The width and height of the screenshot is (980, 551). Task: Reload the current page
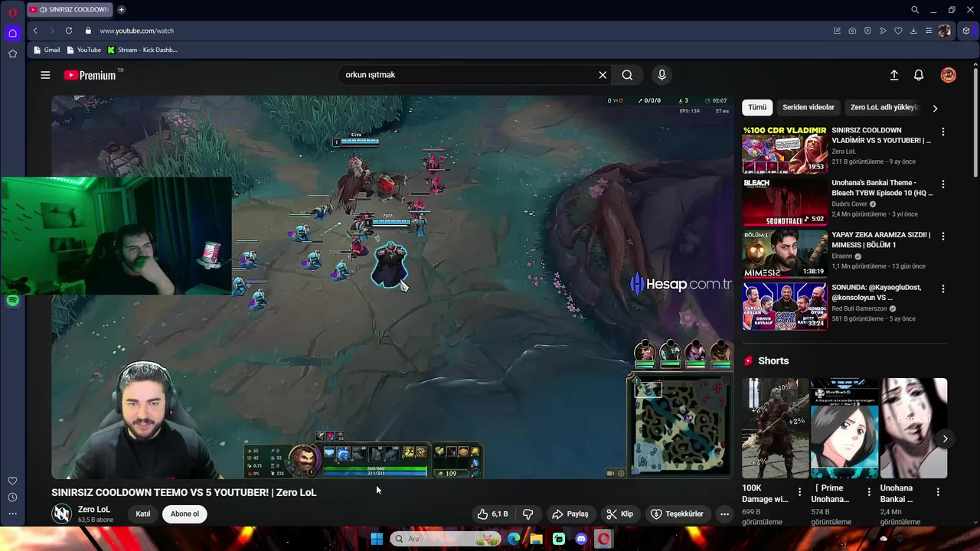pyautogui.click(x=69, y=31)
